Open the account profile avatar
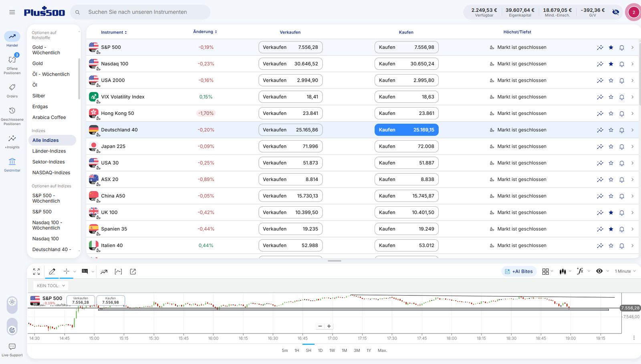 [633, 12]
